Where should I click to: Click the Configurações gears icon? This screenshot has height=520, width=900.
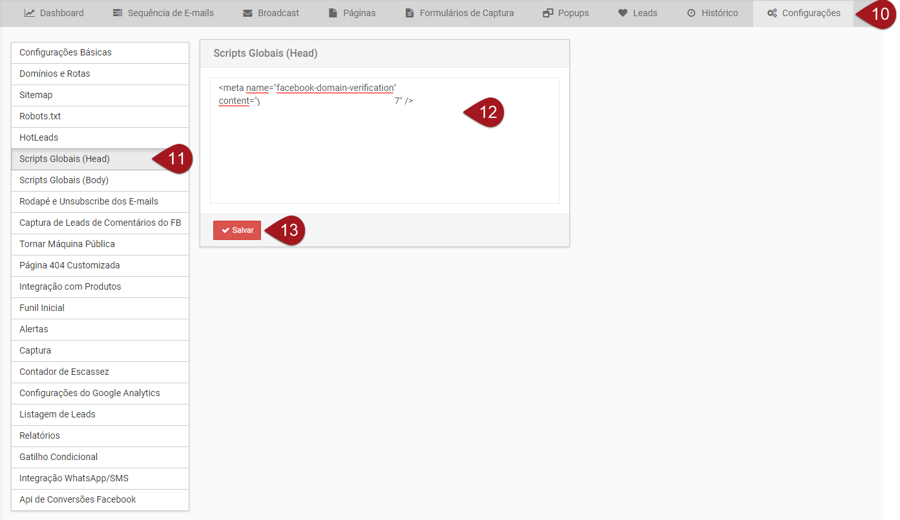[772, 14]
